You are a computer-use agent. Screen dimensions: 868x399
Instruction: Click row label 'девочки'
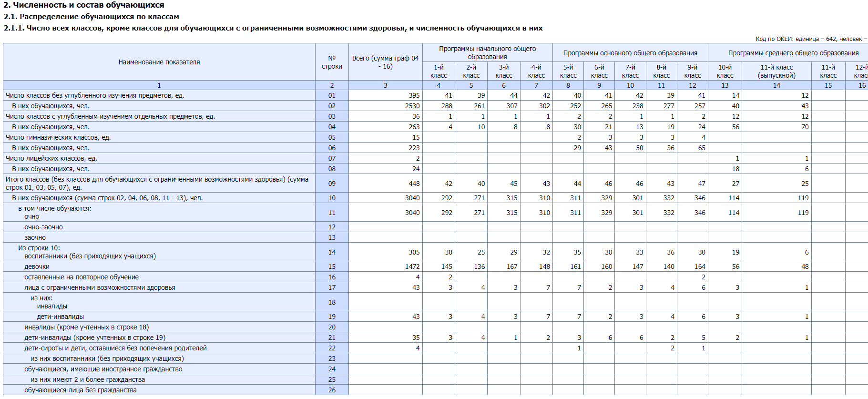point(37,266)
